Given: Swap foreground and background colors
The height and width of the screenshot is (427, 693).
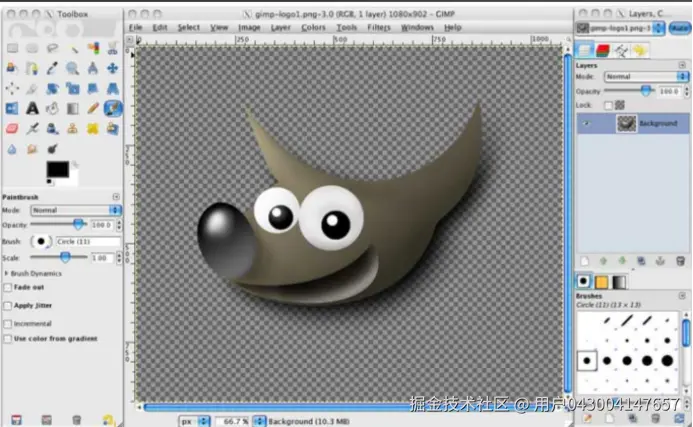Looking at the screenshot, I should (x=75, y=164).
